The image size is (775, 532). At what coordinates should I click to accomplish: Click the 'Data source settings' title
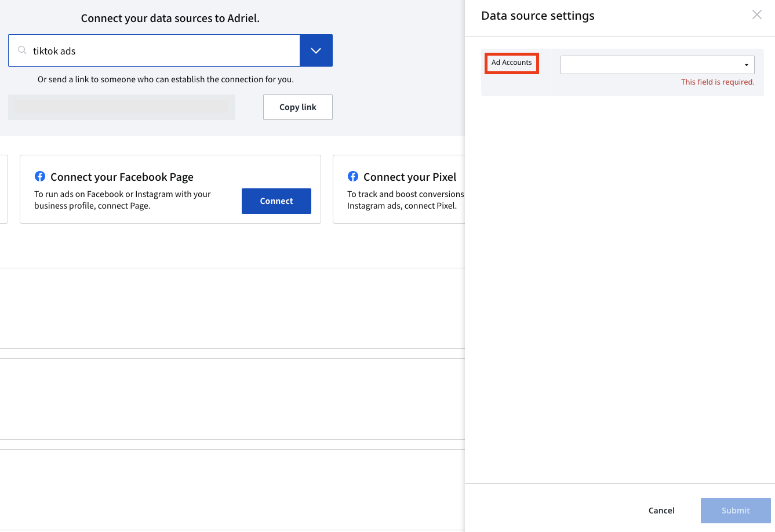point(538,16)
